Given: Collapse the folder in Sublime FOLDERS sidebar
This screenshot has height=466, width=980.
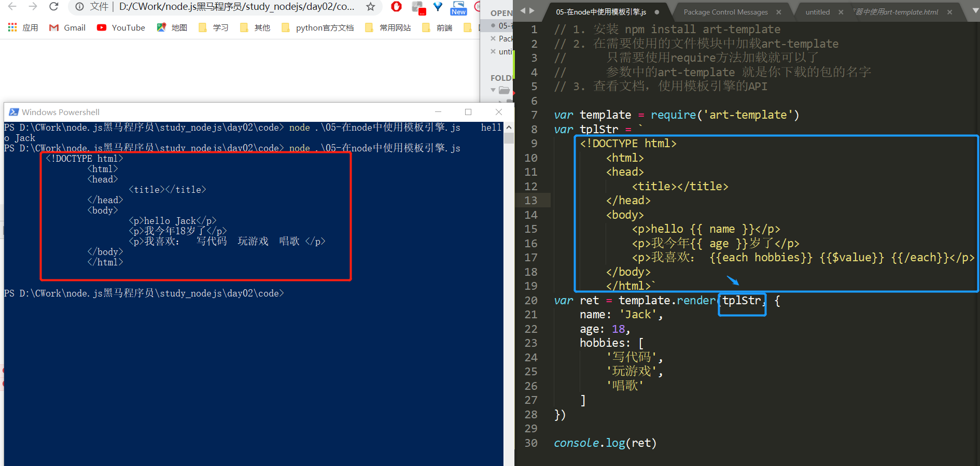Looking at the screenshot, I should click(x=493, y=90).
